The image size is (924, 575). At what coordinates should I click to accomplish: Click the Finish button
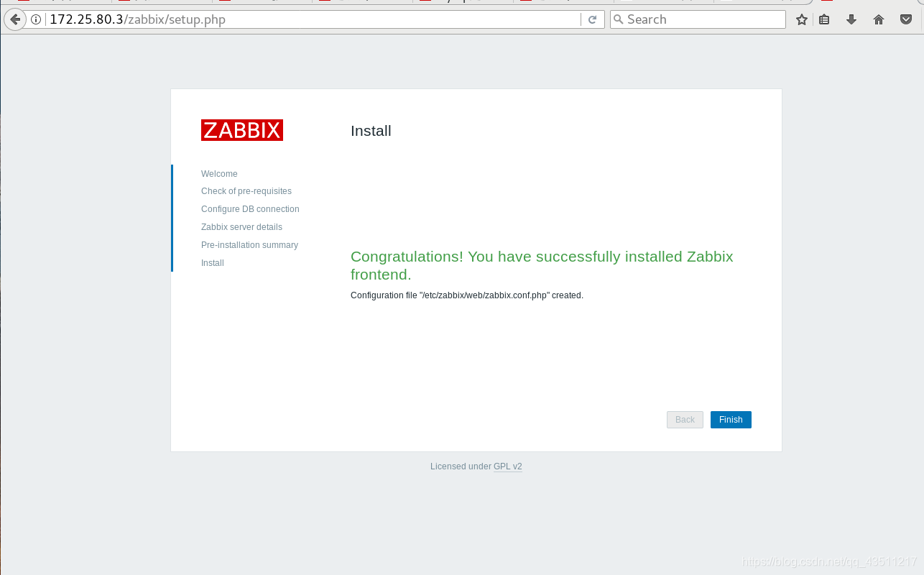click(x=731, y=420)
